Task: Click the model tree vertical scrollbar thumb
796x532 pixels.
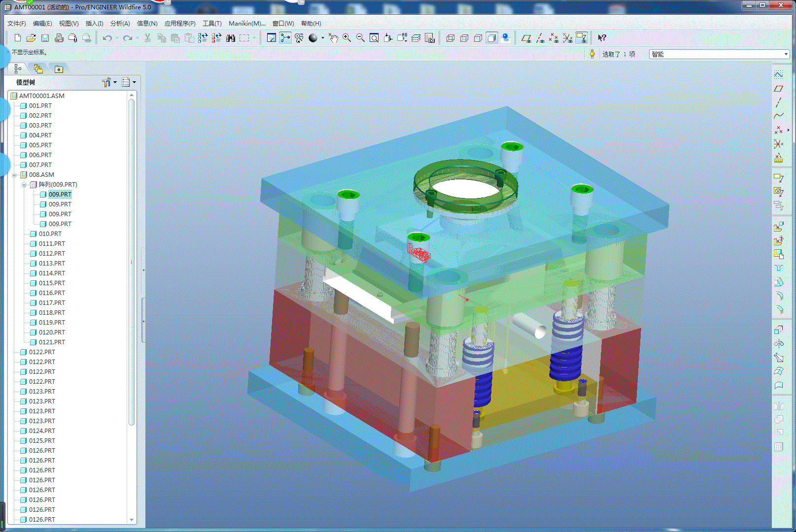Action: tap(132, 262)
